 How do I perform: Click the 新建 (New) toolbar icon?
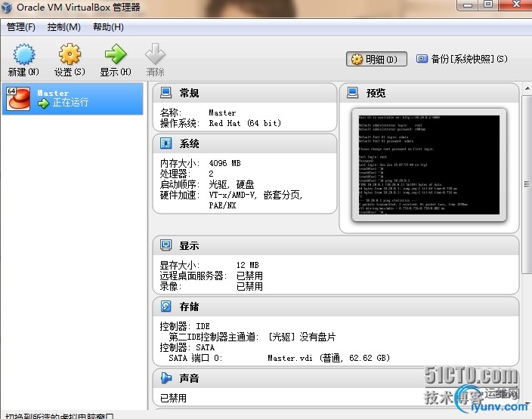[x=23, y=54]
